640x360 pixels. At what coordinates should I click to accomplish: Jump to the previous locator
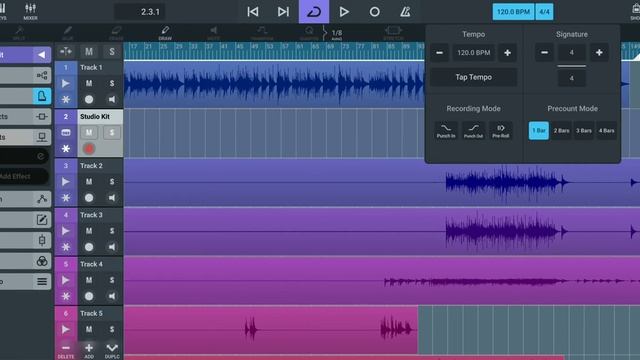pos(253,12)
